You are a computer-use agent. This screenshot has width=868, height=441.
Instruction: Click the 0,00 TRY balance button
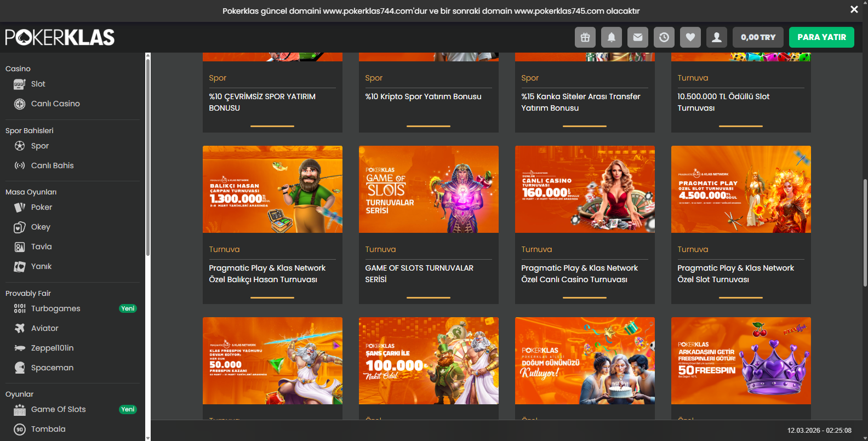(x=758, y=37)
